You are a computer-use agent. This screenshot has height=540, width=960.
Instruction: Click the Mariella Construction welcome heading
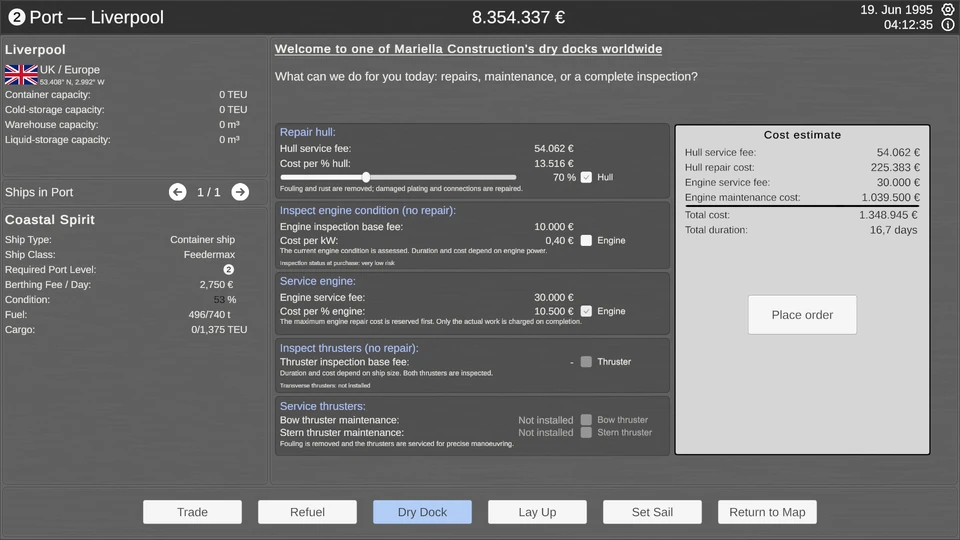point(468,49)
